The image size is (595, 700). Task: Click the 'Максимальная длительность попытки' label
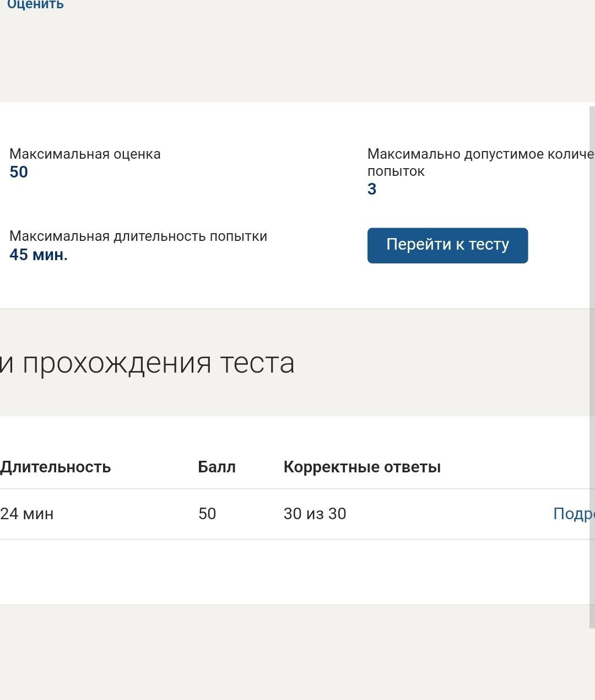click(x=138, y=236)
